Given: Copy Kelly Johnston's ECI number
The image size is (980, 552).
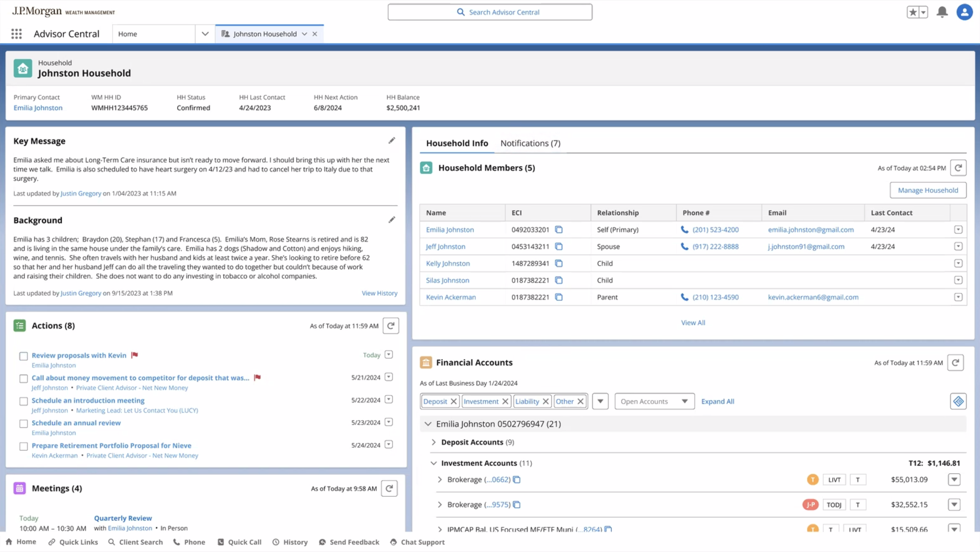Looking at the screenshot, I should 558,263.
